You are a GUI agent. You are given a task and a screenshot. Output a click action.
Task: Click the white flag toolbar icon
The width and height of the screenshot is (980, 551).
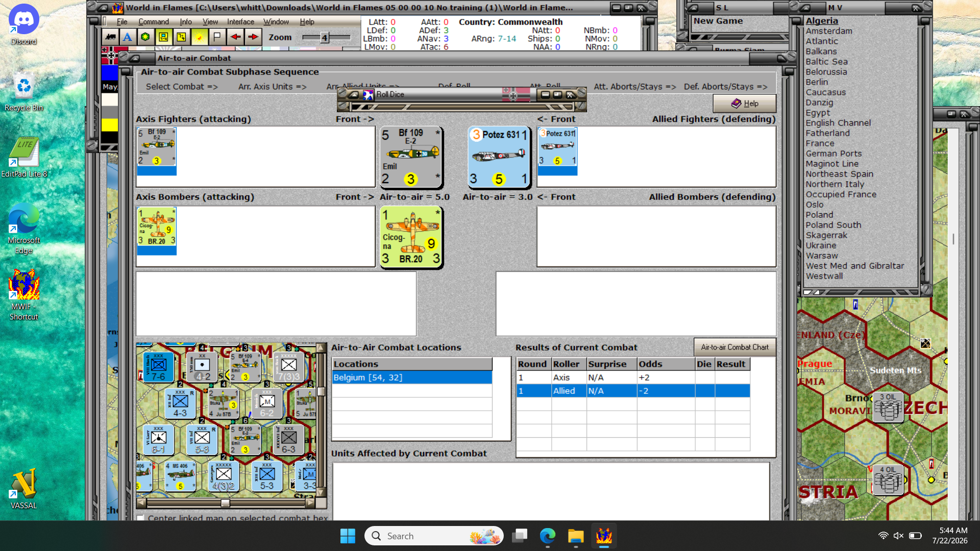(x=217, y=37)
